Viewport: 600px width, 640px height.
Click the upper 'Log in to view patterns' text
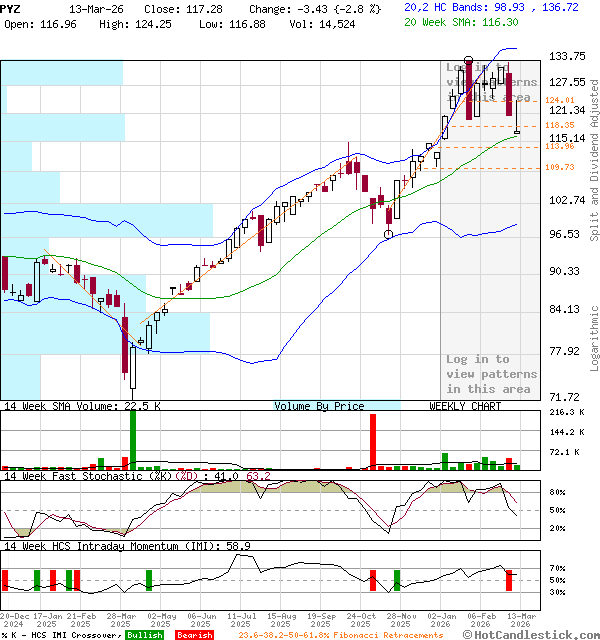[x=491, y=82]
